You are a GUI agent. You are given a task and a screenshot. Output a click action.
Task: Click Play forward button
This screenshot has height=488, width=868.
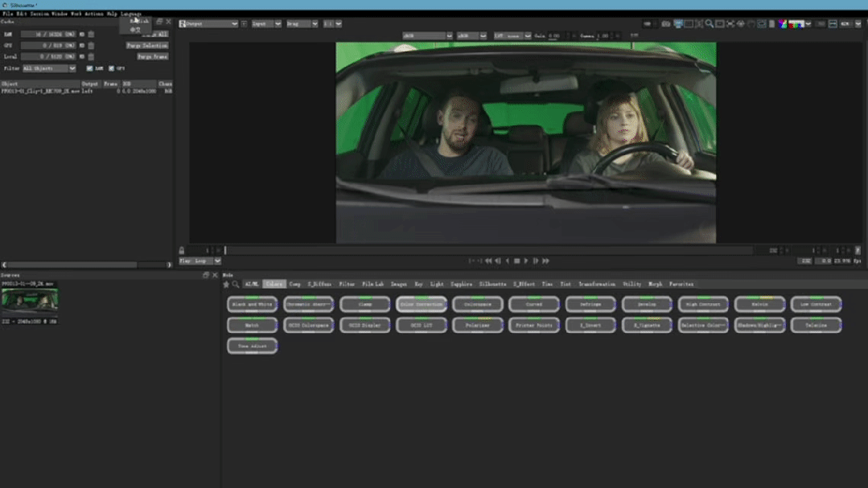point(526,261)
